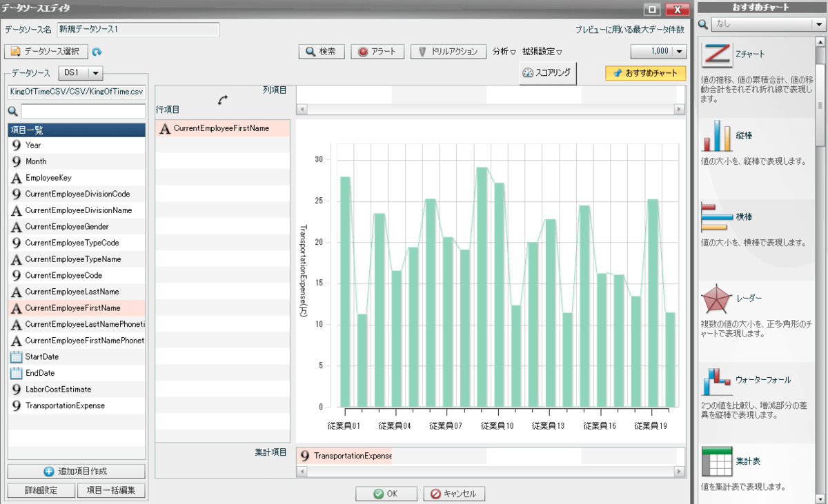Click the スコアリング button

[547, 72]
